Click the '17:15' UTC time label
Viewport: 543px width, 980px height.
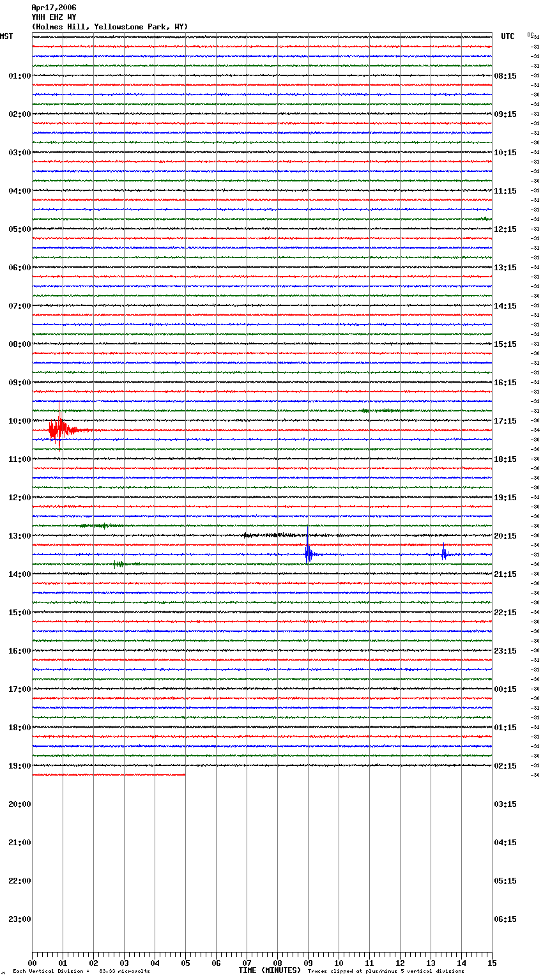tap(505, 421)
